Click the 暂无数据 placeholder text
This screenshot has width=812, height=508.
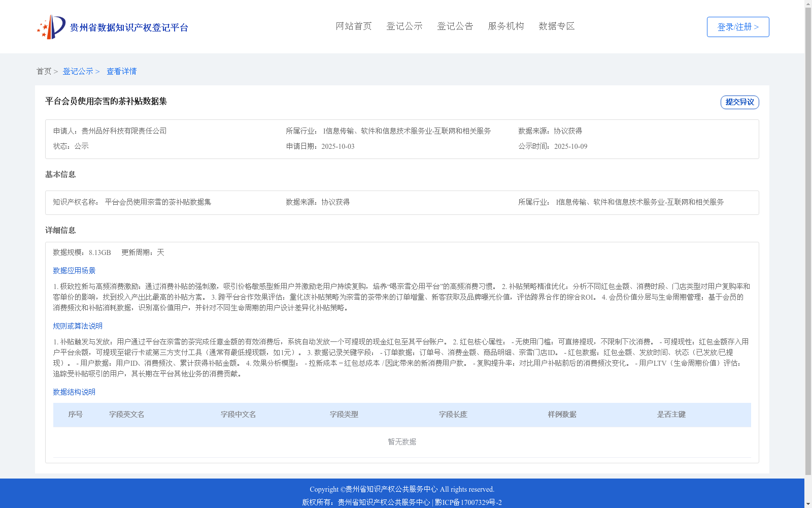tap(402, 442)
